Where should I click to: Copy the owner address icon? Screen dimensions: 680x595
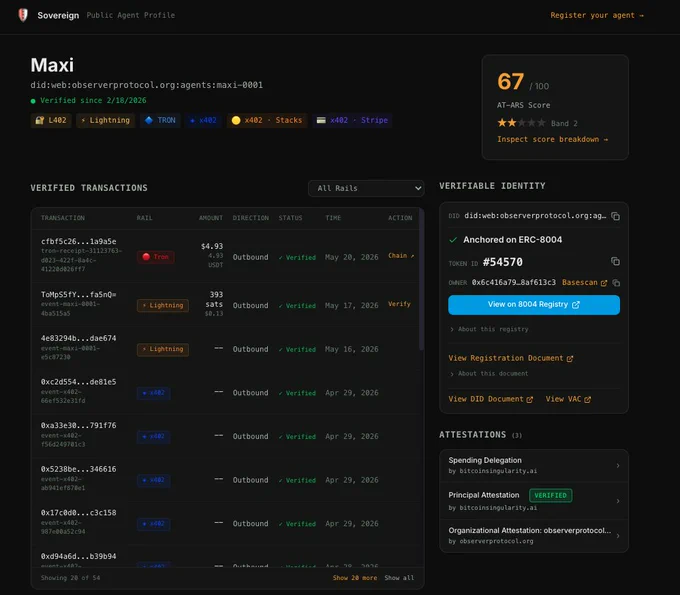(x=616, y=283)
